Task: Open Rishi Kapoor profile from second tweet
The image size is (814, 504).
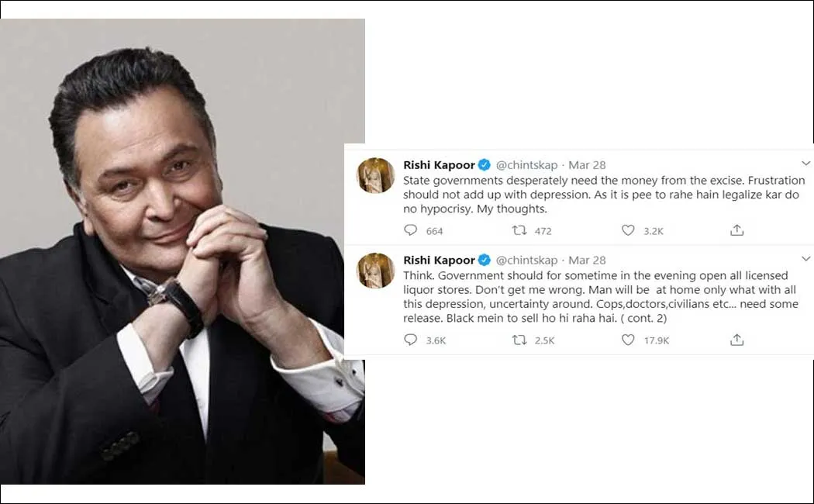Action: pos(440,260)
